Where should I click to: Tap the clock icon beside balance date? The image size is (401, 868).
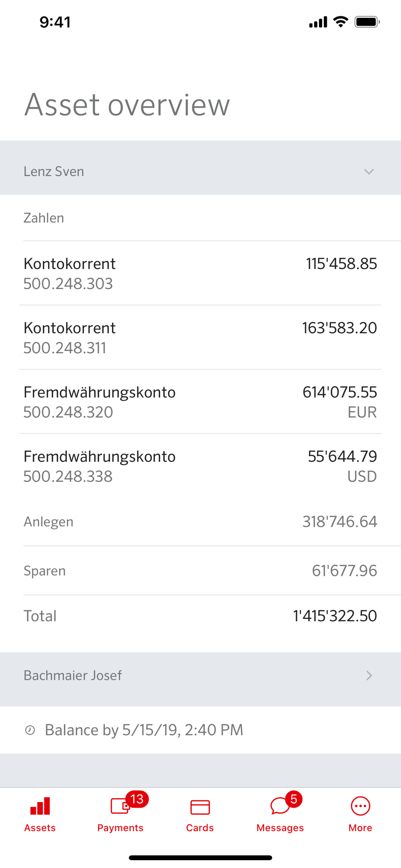[30, 730]
